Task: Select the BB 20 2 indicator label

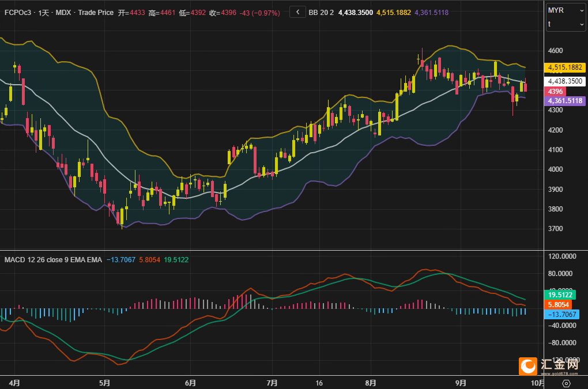Action: (x=321, y=13)
